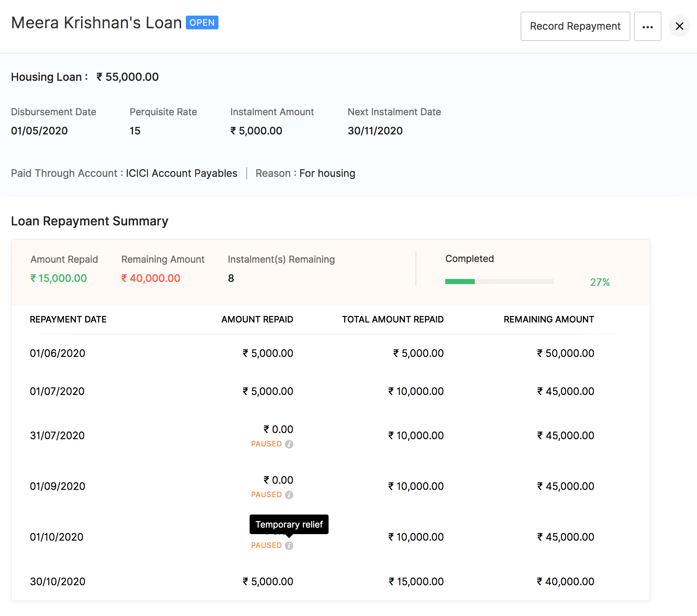Click the Record Repayment button

click(575, 26)
